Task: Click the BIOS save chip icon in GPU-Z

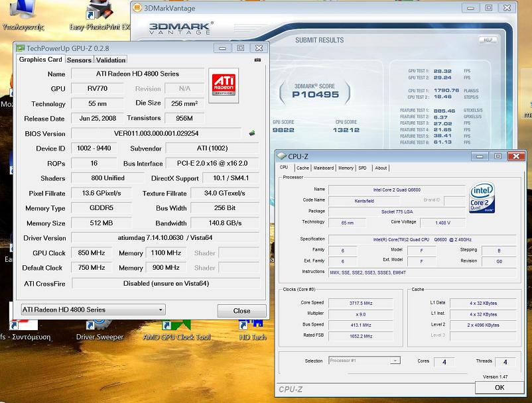Action: click(x=252, y=133)
